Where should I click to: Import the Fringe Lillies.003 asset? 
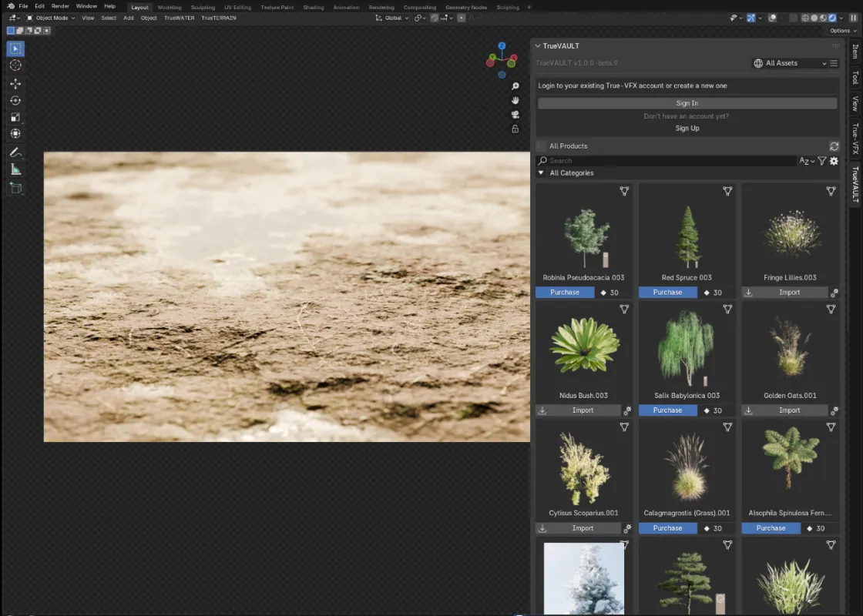click(x=784, y=293)
